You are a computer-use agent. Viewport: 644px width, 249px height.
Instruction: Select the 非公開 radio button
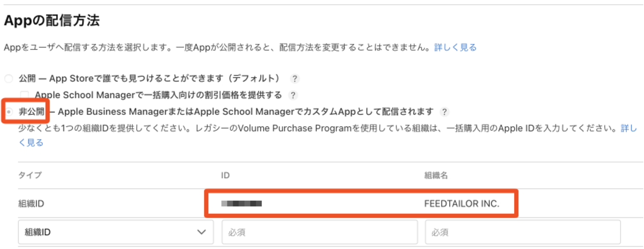8,112
